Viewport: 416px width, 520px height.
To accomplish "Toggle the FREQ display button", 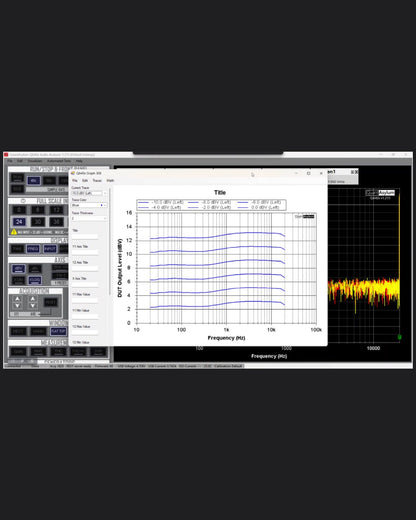I will coord(33,249).
